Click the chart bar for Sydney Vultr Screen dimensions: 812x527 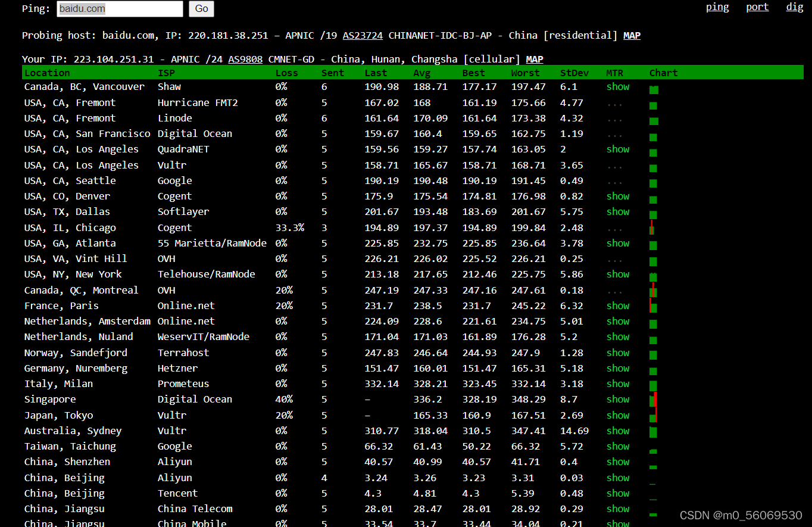(x=653, y=432)
